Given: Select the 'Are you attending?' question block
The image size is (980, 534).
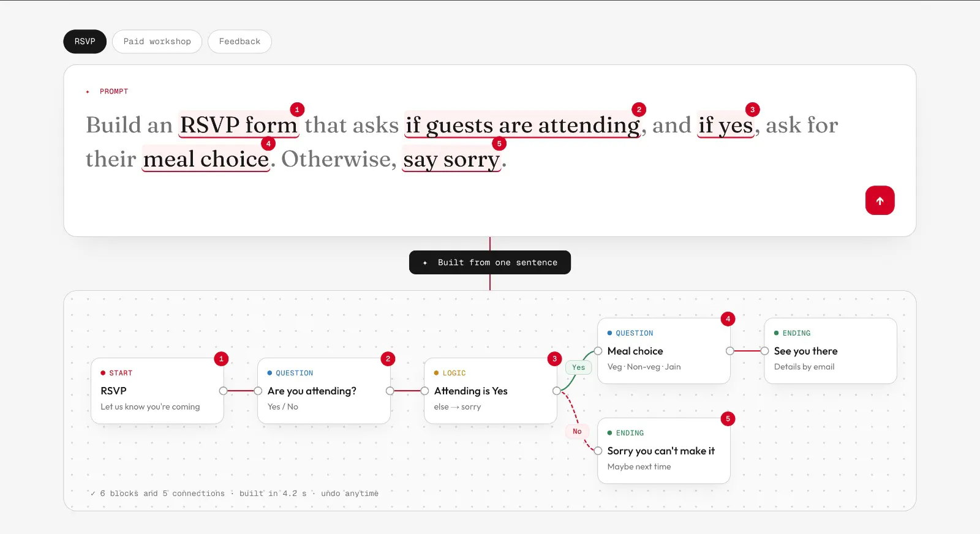Looking at the screenshot, I should tap(324, 391).
